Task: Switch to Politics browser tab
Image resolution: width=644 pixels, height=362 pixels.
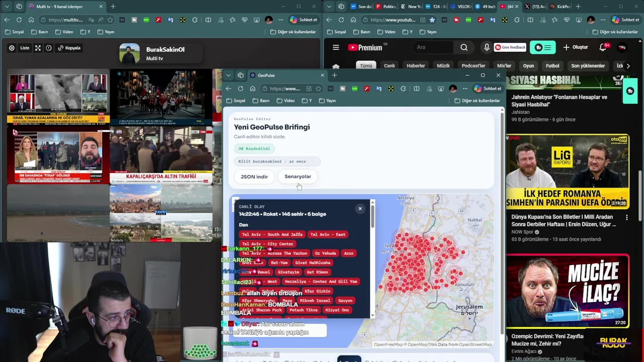Action: pos(386,7)
